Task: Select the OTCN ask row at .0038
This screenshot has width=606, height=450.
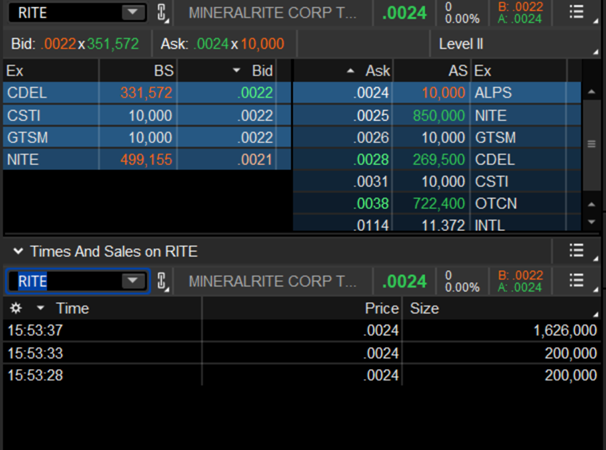Action: point(437,203)
